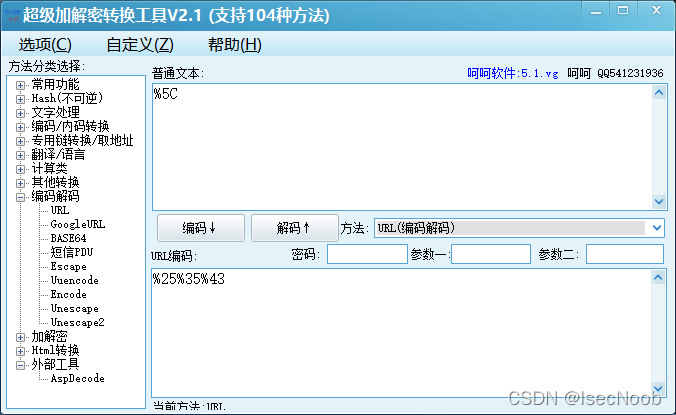Expand the 翻译/语言 tree node
This screenshot has width=676, height=415.
20,155
